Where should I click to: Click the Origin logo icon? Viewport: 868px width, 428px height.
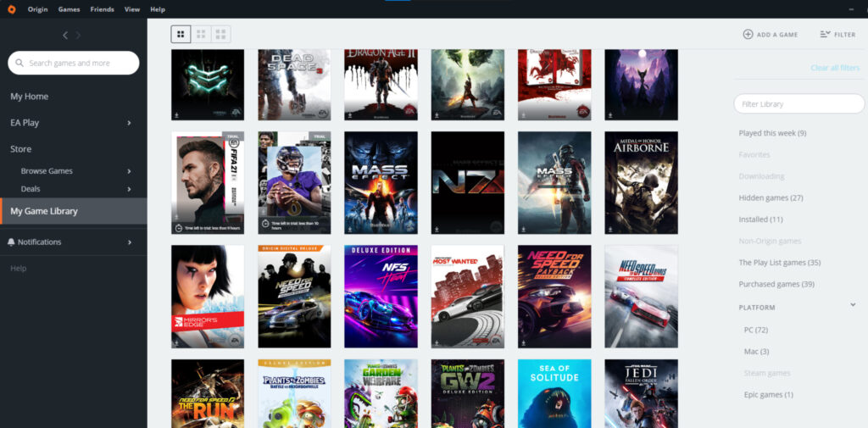12,8
